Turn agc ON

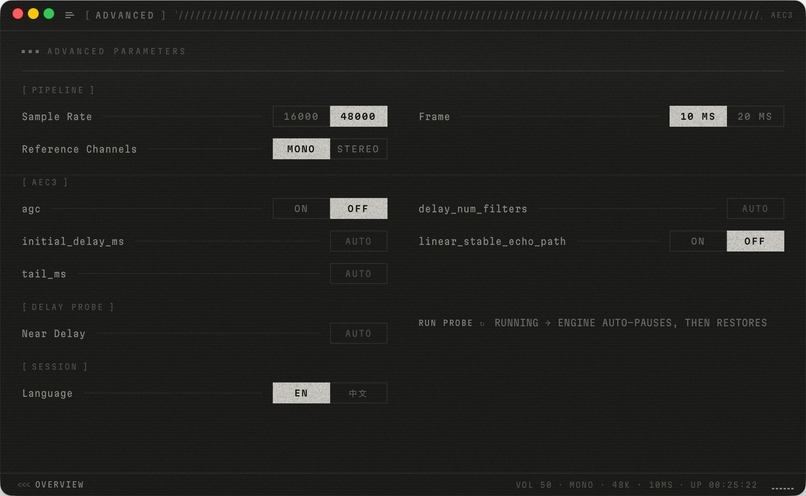pos(301,209)
